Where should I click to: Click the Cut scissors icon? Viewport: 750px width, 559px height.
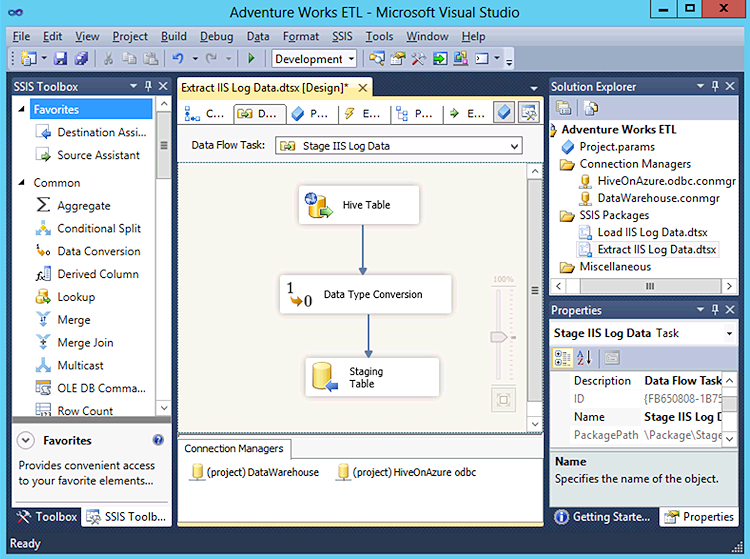(109, 59)
